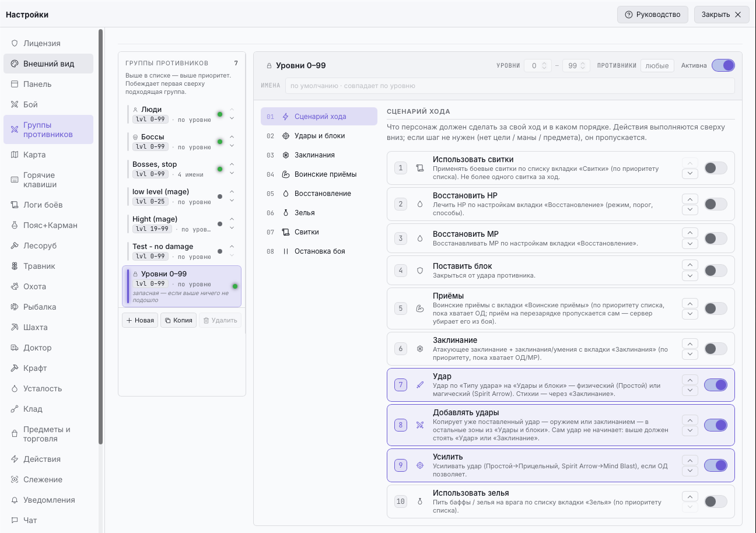
Task: Click the pickaxe icon beside Шахта
Action: click(15, 327)
